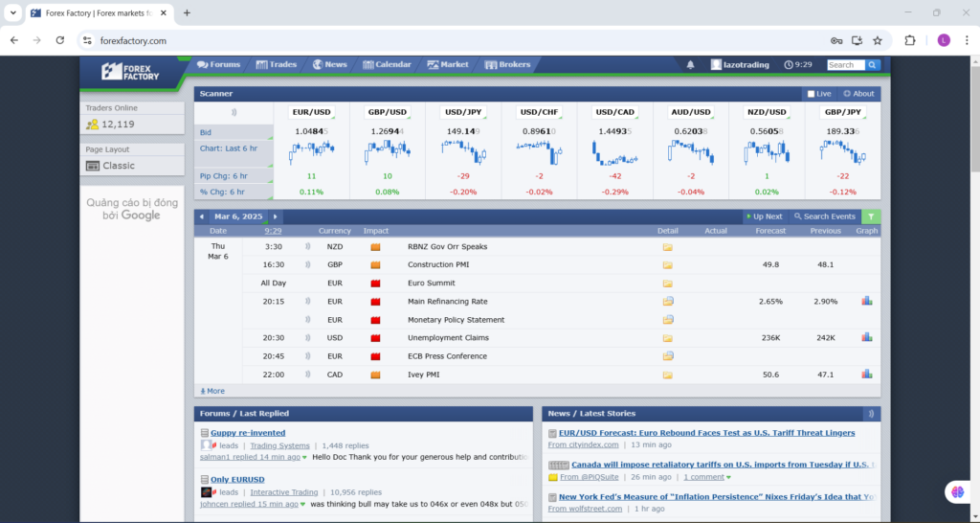Open the Scanner About link
The image size is (980, 523).
(858, 94)
